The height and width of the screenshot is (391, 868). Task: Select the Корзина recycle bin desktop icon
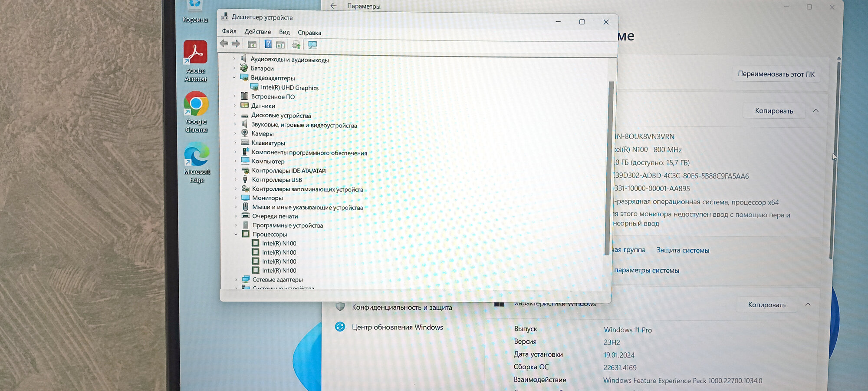195,12
